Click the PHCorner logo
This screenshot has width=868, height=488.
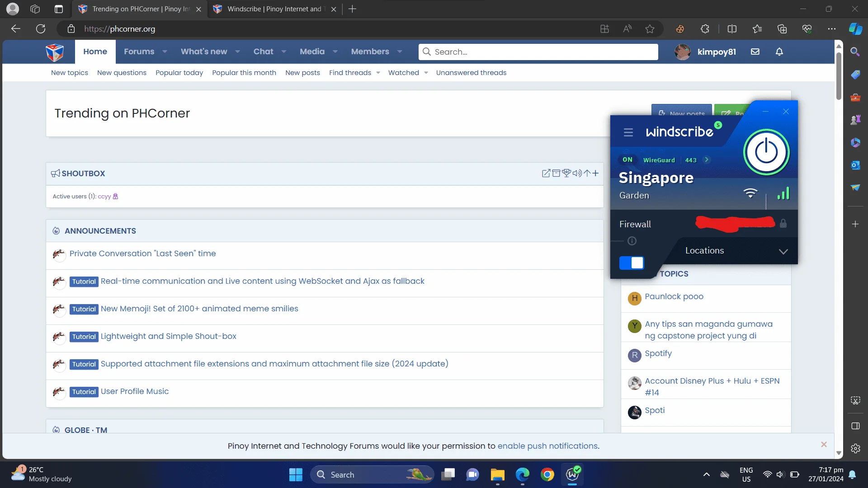coord(54,52)
